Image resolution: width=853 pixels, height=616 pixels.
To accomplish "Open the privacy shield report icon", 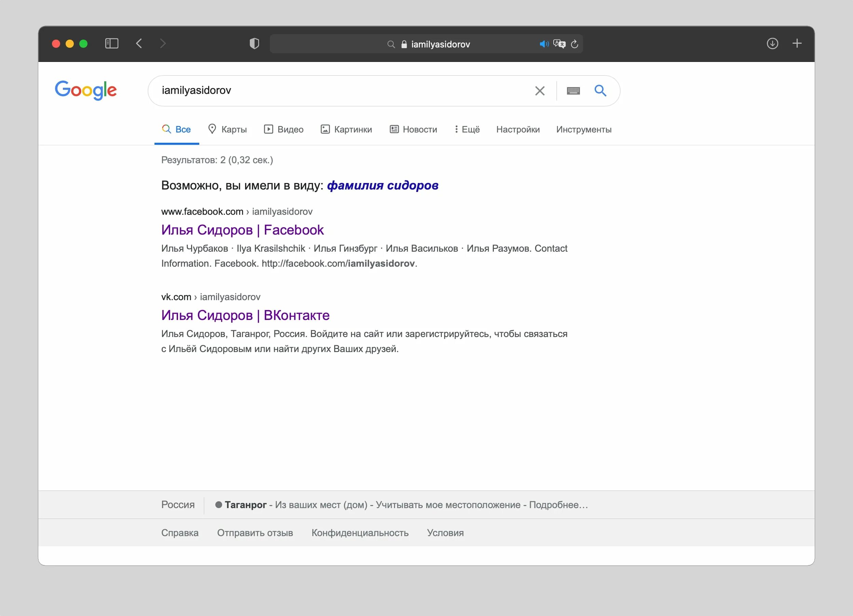I will 254,44.
